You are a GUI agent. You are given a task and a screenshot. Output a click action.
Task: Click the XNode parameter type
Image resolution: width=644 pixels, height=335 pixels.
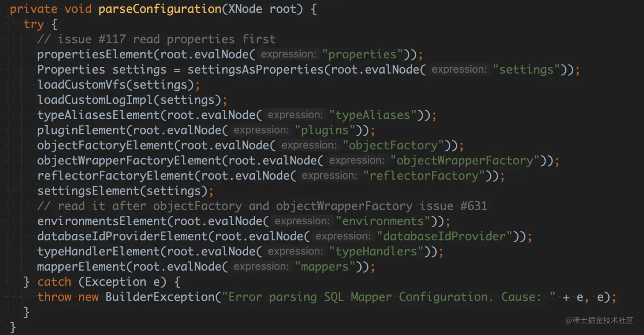click(x=245, y=9)
